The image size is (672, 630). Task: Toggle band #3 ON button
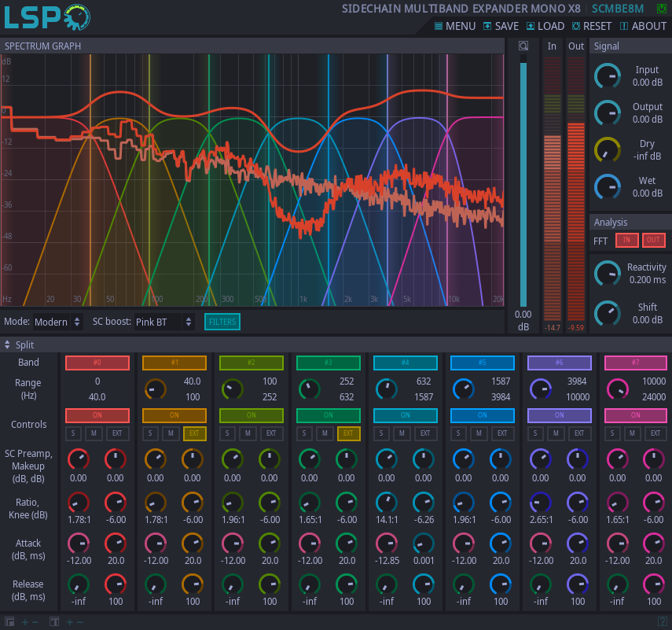(329, 415)
